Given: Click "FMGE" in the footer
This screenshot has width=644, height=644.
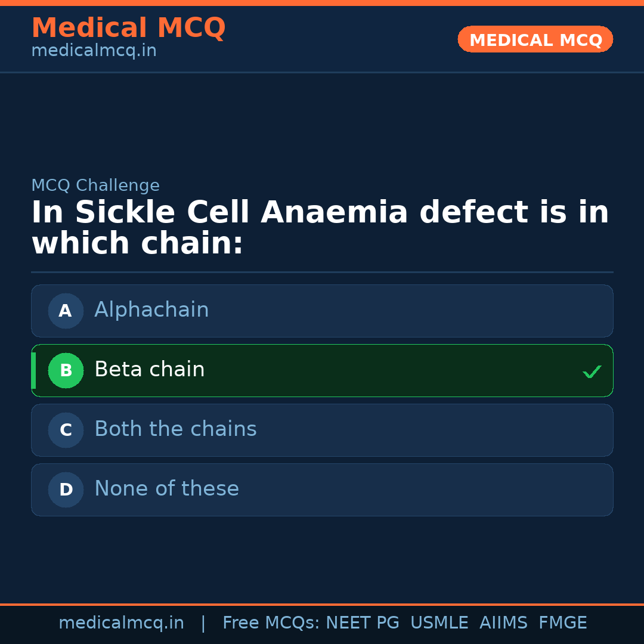Looking at the screenshot, I should click(562, 623).
